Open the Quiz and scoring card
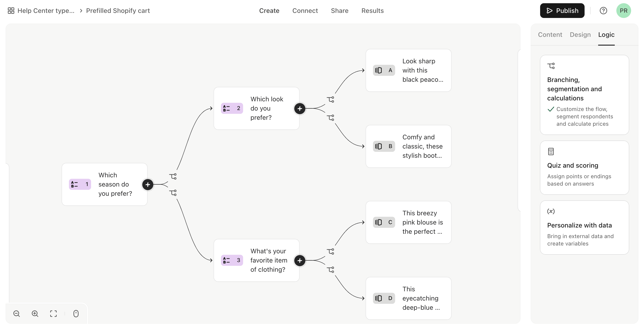 (x=584, y=167)
